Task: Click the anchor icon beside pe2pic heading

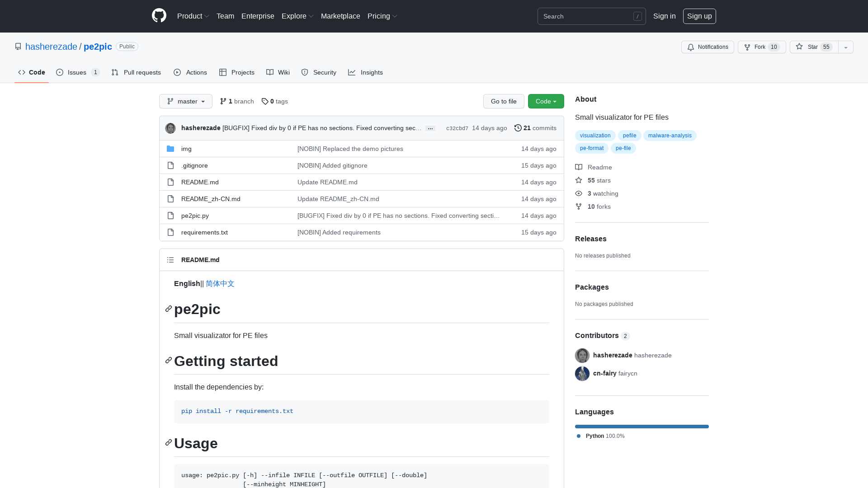Action: point(168,309)
